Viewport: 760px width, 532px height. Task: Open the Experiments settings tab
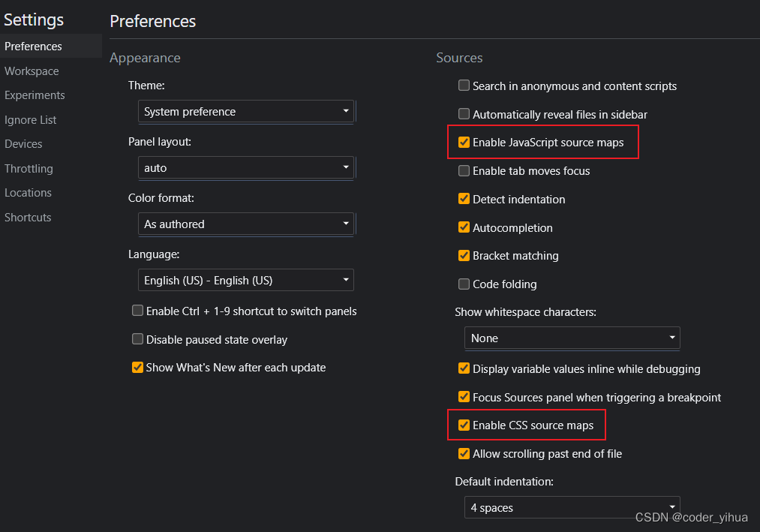click(35, 95)
